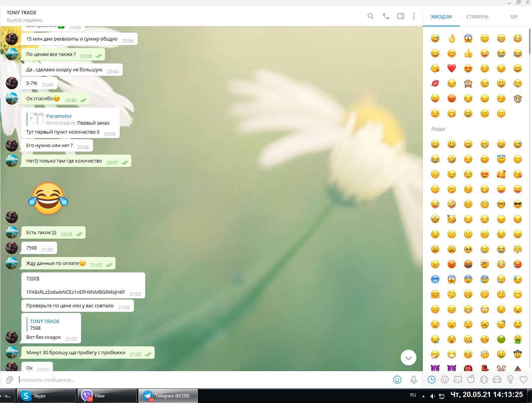Jump to animals emoji category (cat icon)
This screenshot has width=532, height=403.
[x=458, y=380]
